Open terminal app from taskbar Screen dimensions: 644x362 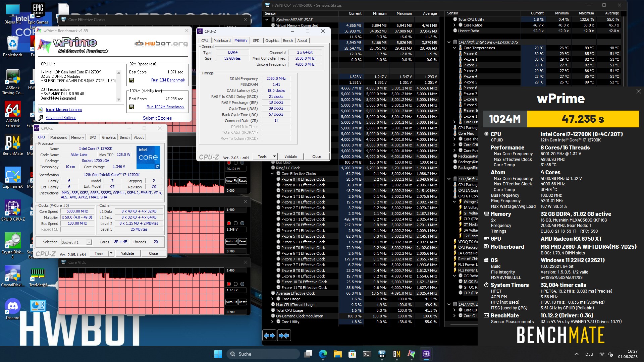[367, 354]
